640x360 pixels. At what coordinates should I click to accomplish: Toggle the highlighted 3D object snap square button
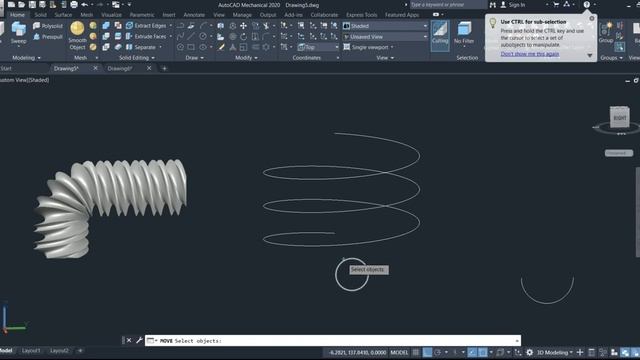click(482, 352)
